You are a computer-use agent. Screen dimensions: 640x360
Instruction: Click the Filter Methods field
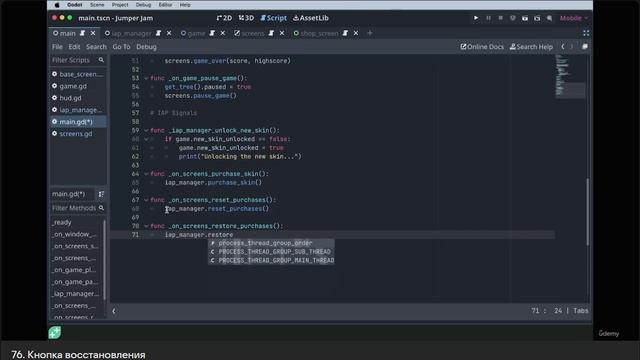(78, 208)
